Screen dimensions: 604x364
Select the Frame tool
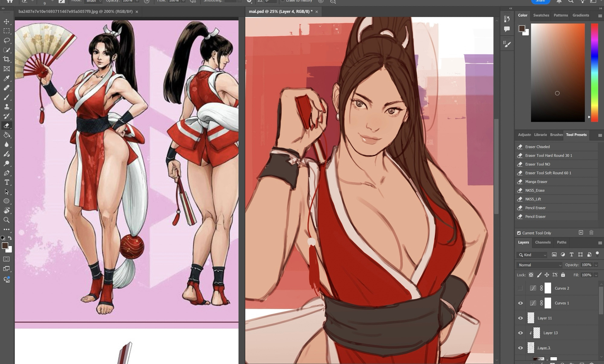(6, 69)
